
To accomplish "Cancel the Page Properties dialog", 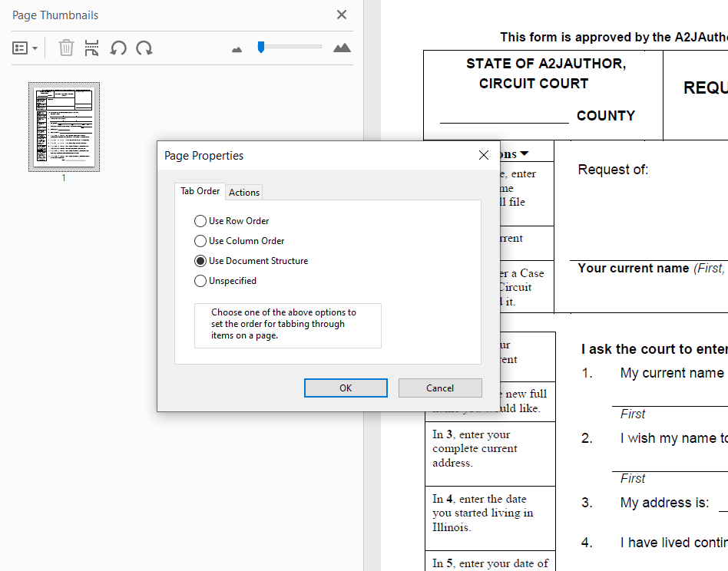I will [x=440, y=388].
